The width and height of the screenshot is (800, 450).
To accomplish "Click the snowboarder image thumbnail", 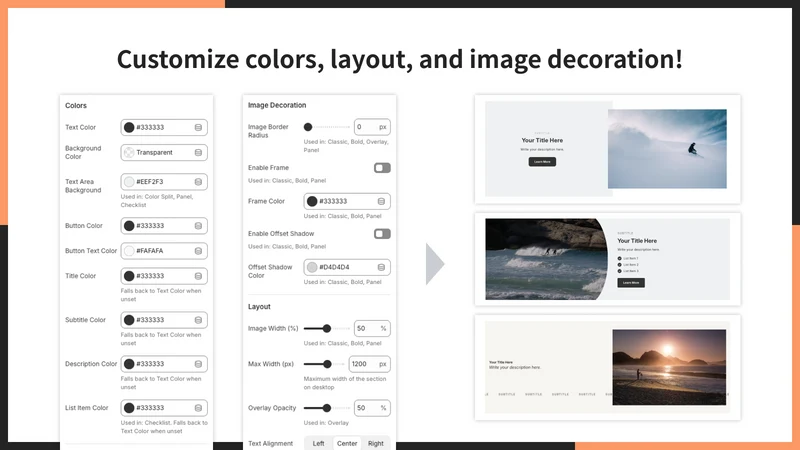I will (667, 149).
